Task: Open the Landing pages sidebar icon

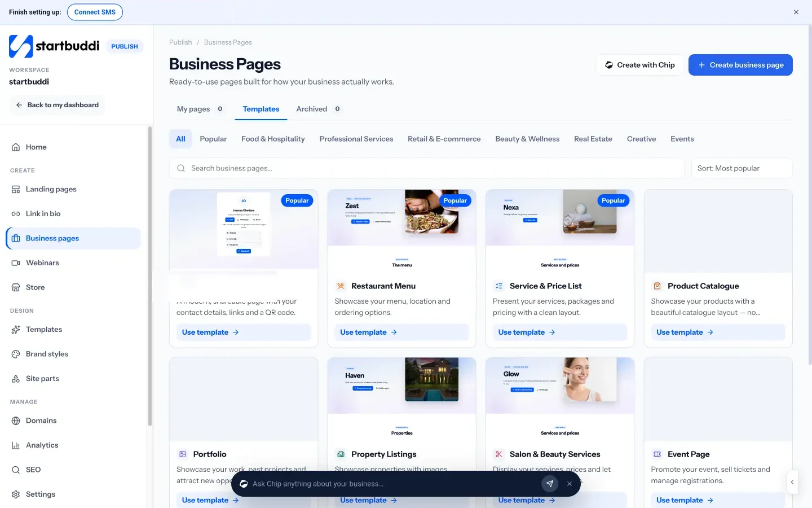Action: (16, 190)
